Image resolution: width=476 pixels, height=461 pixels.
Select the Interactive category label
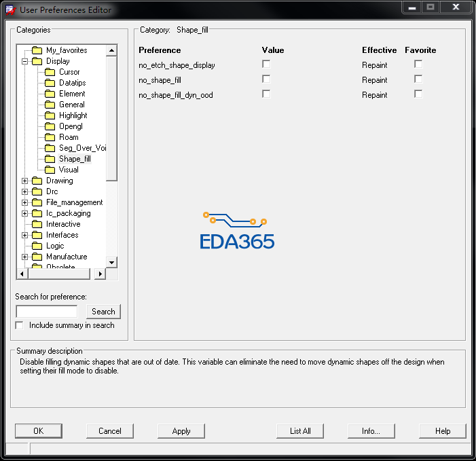tap(63, 224)
